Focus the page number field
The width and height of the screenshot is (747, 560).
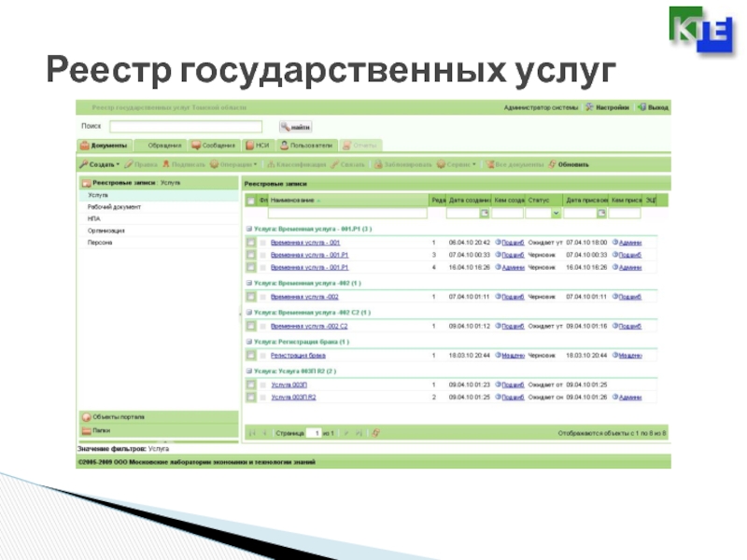(314, 433)
